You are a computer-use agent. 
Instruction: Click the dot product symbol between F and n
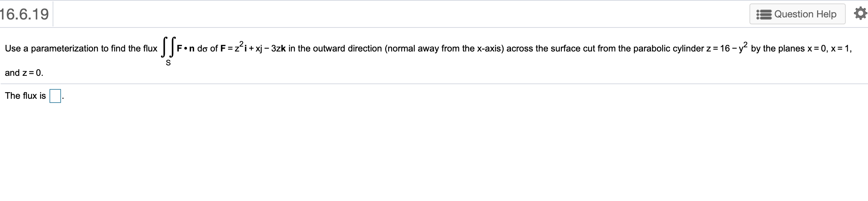click(185, 49)
